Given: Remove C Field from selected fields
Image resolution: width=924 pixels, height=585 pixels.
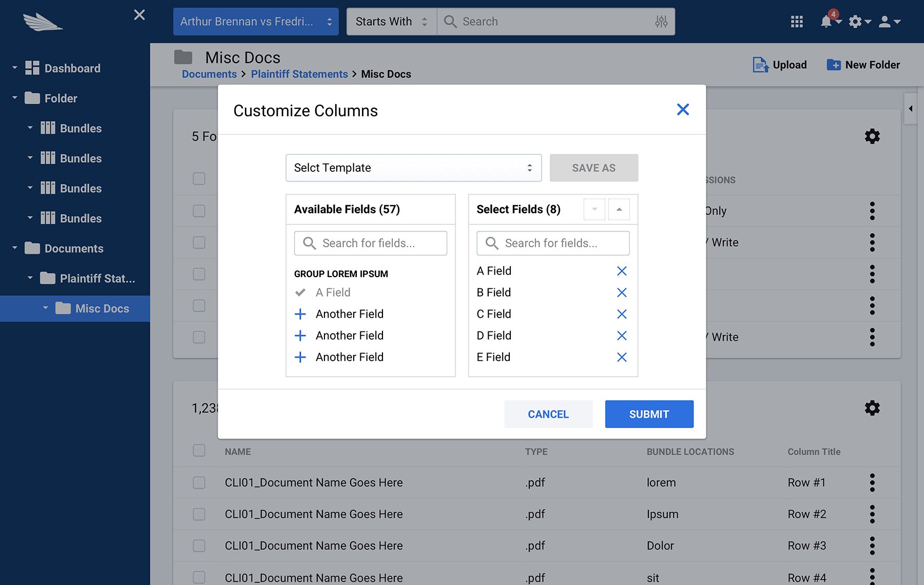Looking at the screenshot, I should [622, 314].
